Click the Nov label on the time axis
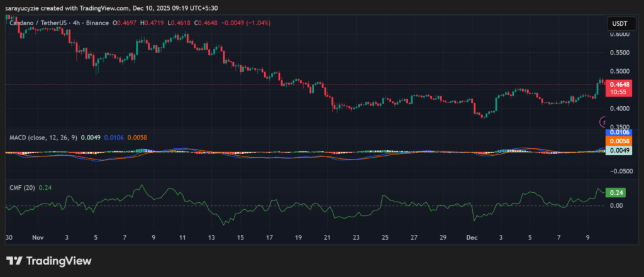This screenshot has width=644, height=277. click(x=36, y=239)
